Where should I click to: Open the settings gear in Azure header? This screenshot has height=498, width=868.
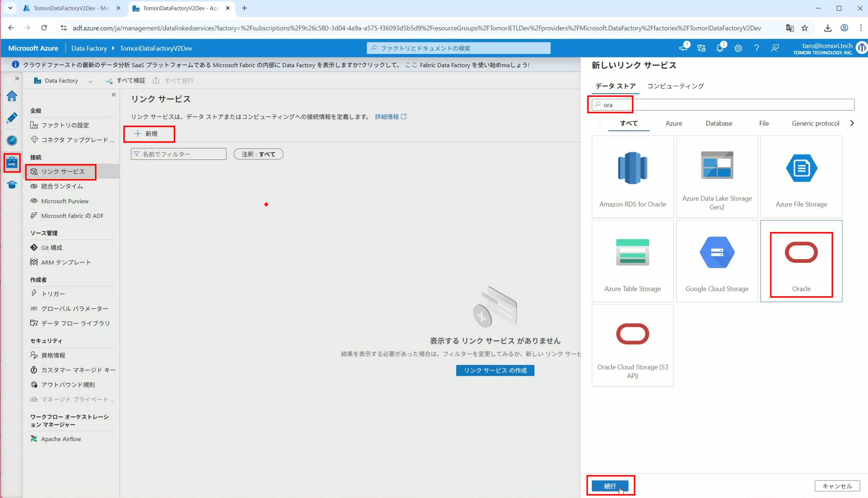click(738, 48)
